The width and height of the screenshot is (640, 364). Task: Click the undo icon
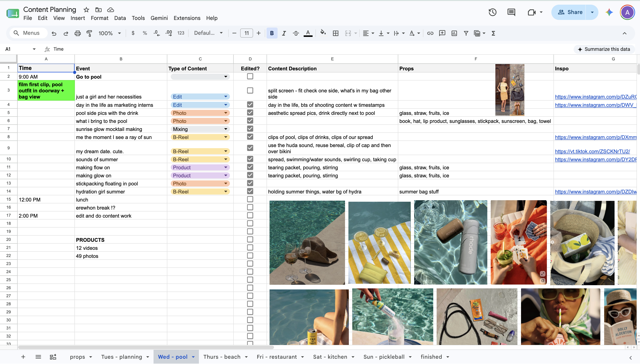pyautogui.click(x=54, y=33)
